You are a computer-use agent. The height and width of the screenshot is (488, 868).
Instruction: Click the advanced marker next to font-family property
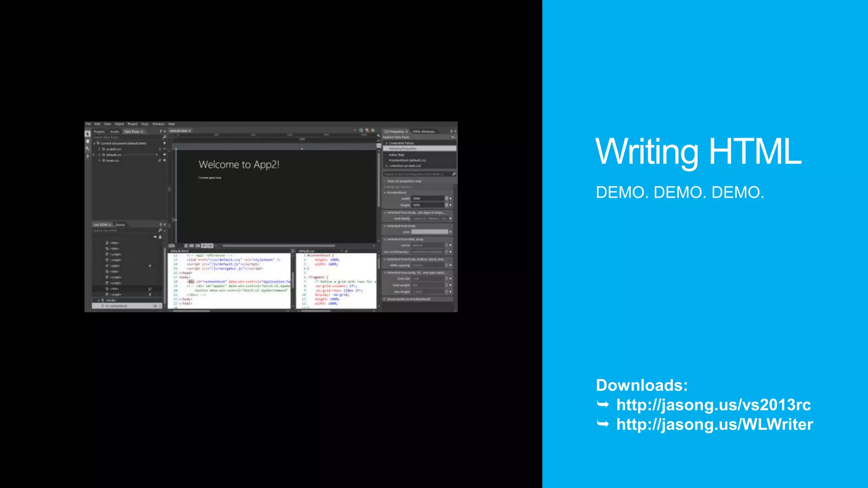(x=451, y=219)
